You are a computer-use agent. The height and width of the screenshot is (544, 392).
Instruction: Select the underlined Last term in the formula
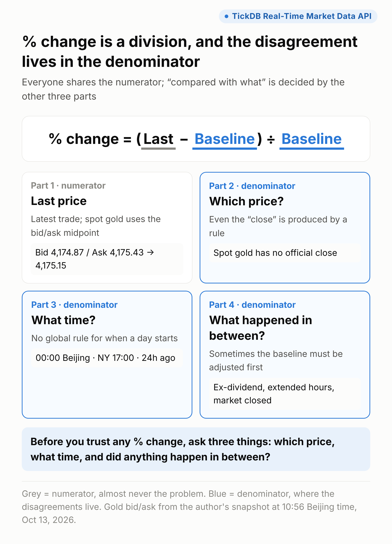click(x=158, y=139)
